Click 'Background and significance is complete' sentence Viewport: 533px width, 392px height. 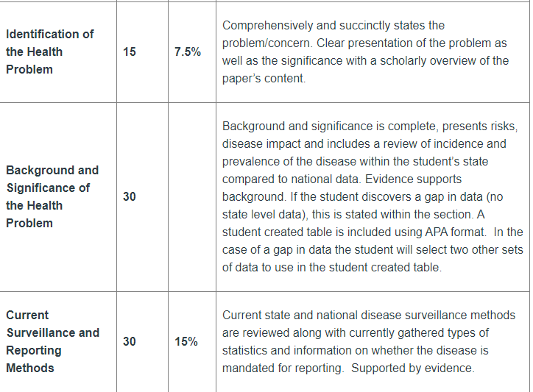click(331, 126)
